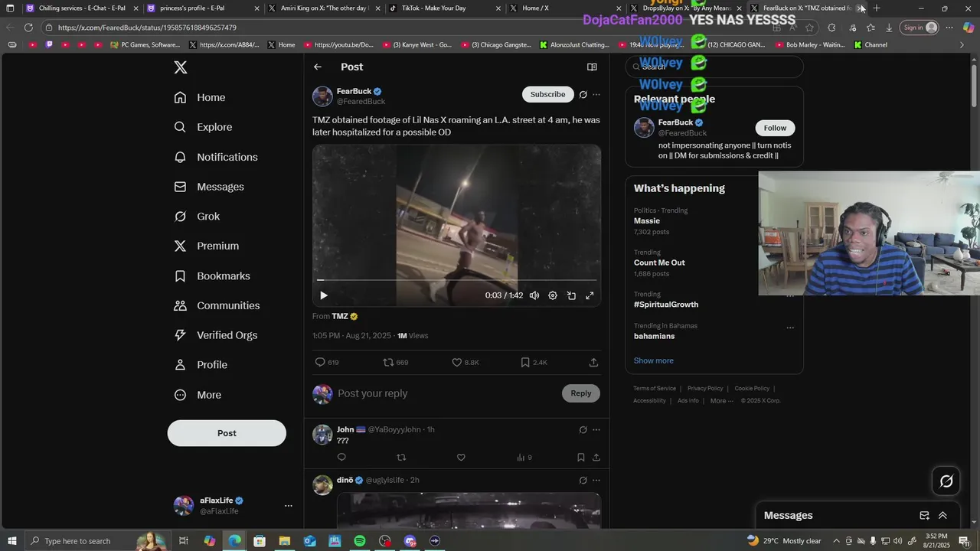Screen dimensions: 980x551
Task: Open Windows Start menu
Action: coord(12,541)
